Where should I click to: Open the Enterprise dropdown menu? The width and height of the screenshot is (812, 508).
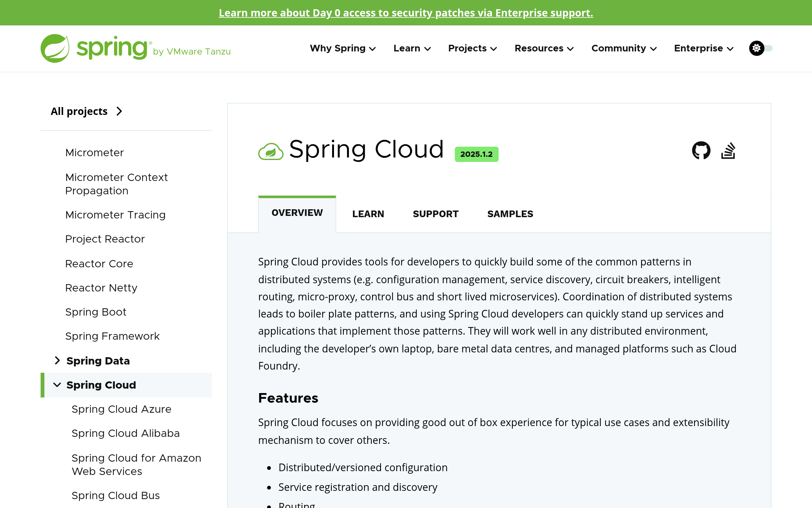pos(704,48)
